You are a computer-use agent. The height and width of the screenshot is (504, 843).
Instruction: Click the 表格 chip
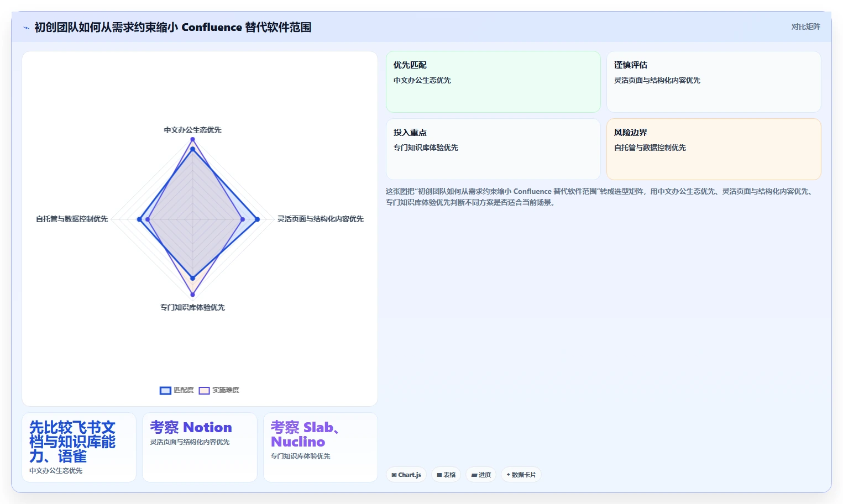coord(446,475)
